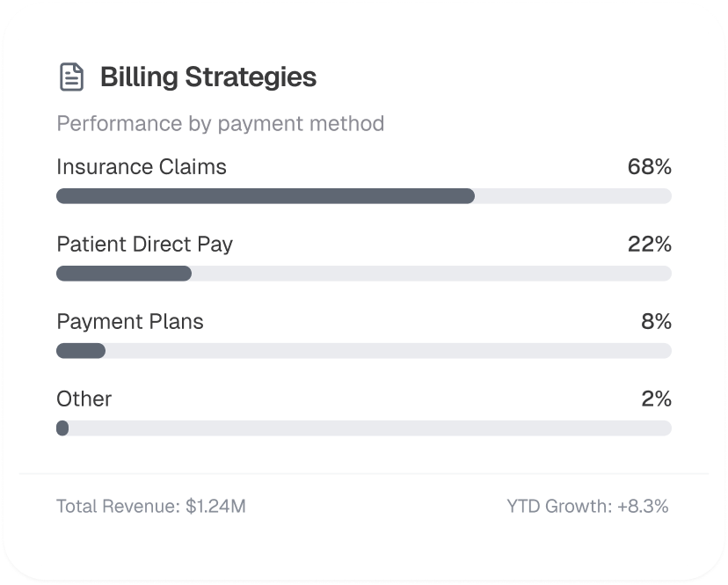Click the Payment Plans progress bar

[x=363, y=351]
